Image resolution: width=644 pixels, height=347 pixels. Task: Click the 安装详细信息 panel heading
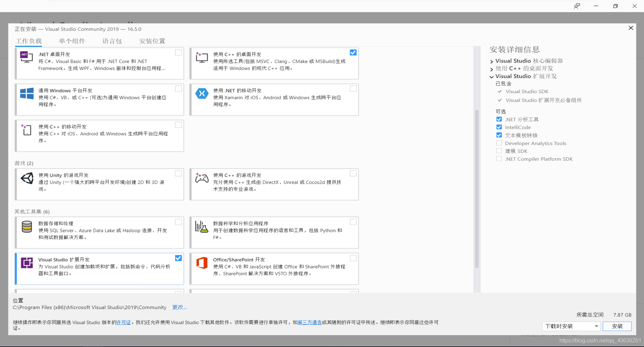coord(515,50)
